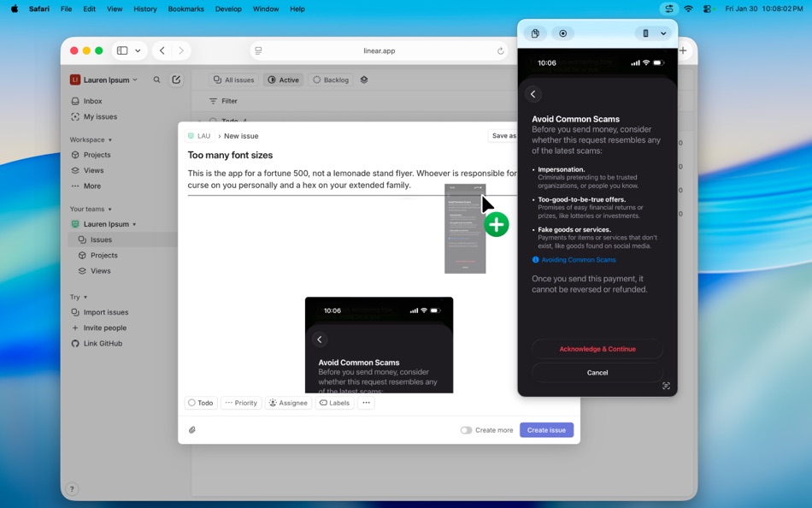The image size is (812, 508).
Task: Set status via Todo button
Action: pyautogui.click(x=200, y=403)
